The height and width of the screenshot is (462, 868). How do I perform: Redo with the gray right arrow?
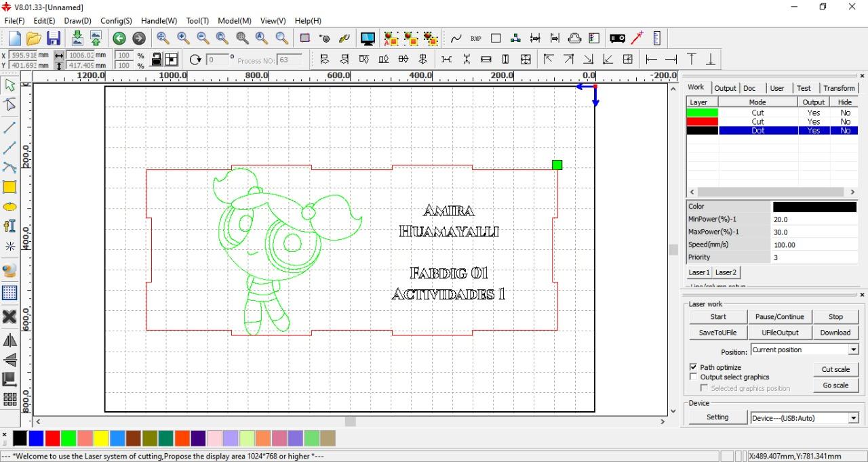tap(139, 39)
